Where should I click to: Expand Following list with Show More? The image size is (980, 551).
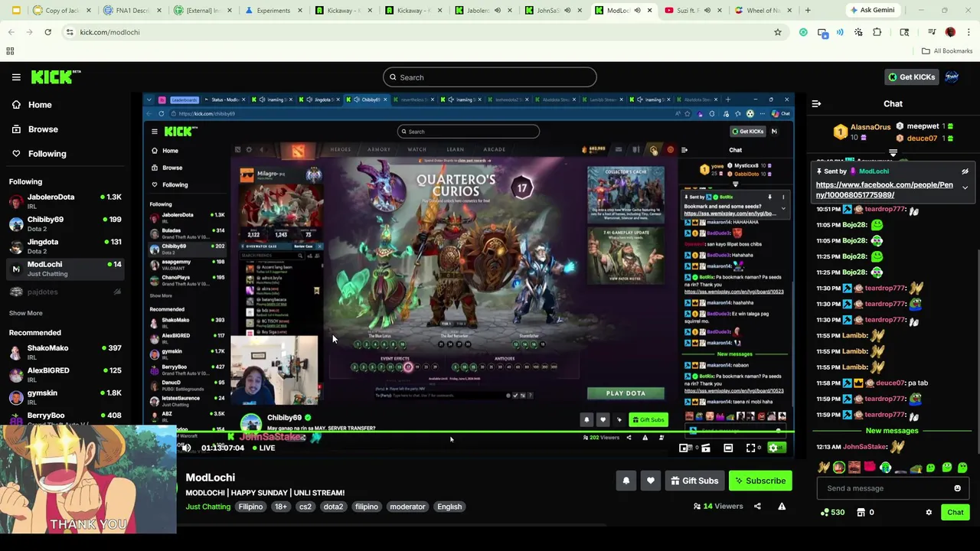(x=25, y=313)
